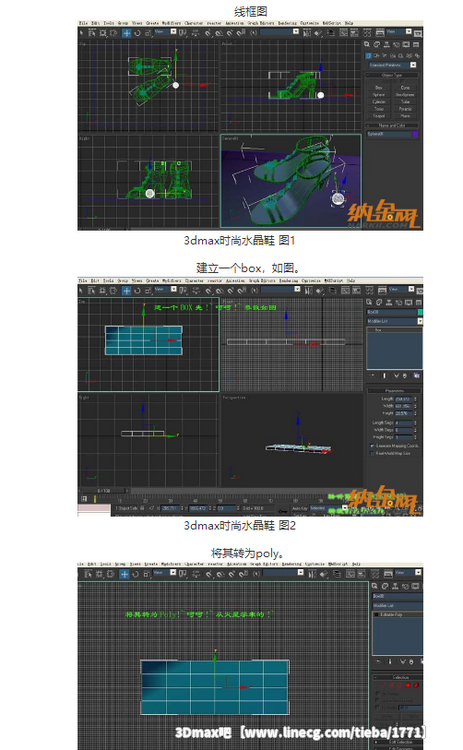Switch to Modify tab in 图1 command panel

point(376,44)
